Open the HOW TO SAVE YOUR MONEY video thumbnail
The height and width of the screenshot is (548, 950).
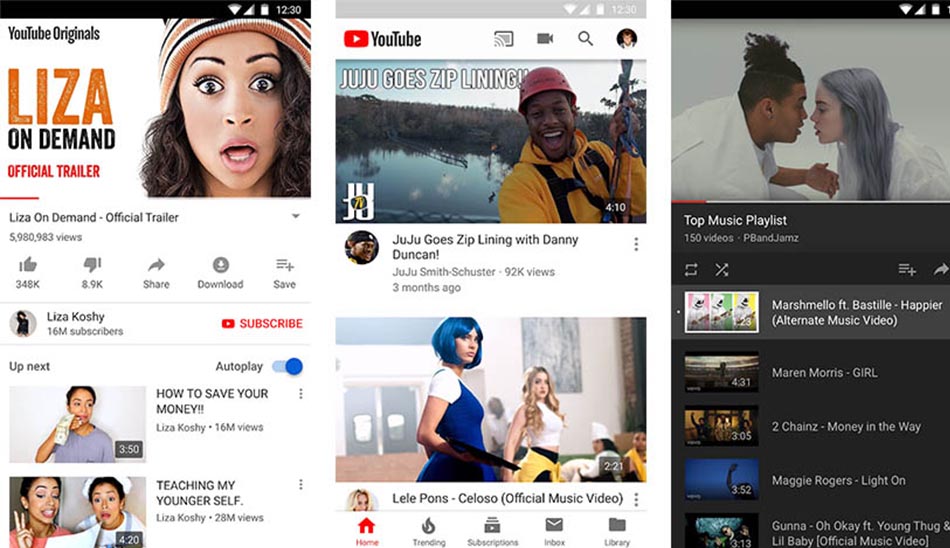78,424
